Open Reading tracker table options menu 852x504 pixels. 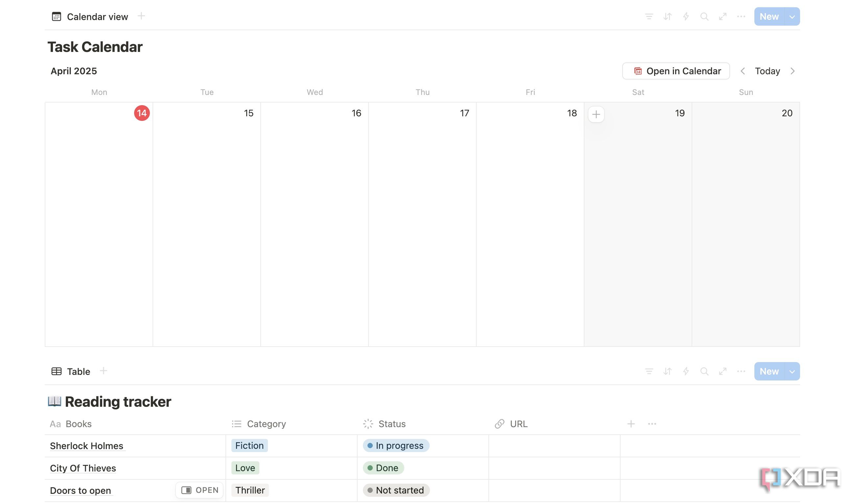coord(741,371)
